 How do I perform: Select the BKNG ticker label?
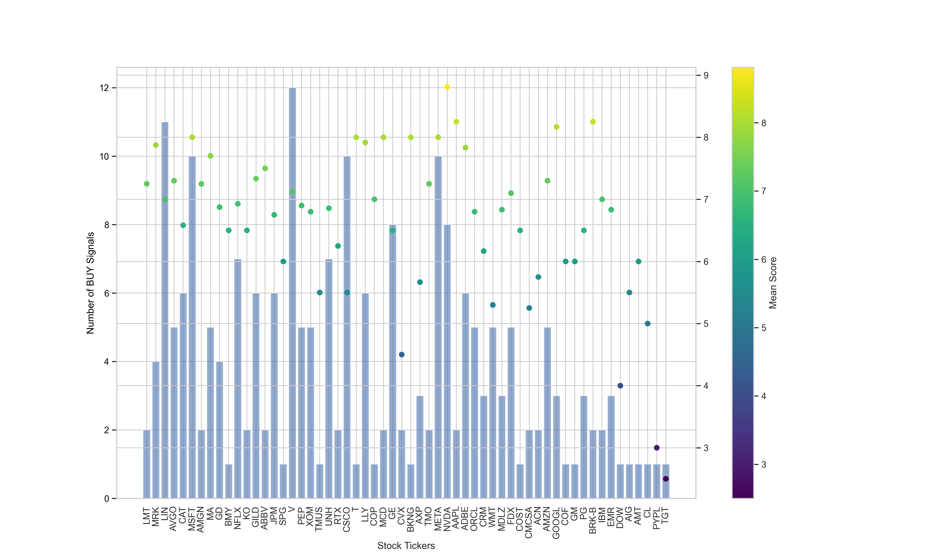410,520
